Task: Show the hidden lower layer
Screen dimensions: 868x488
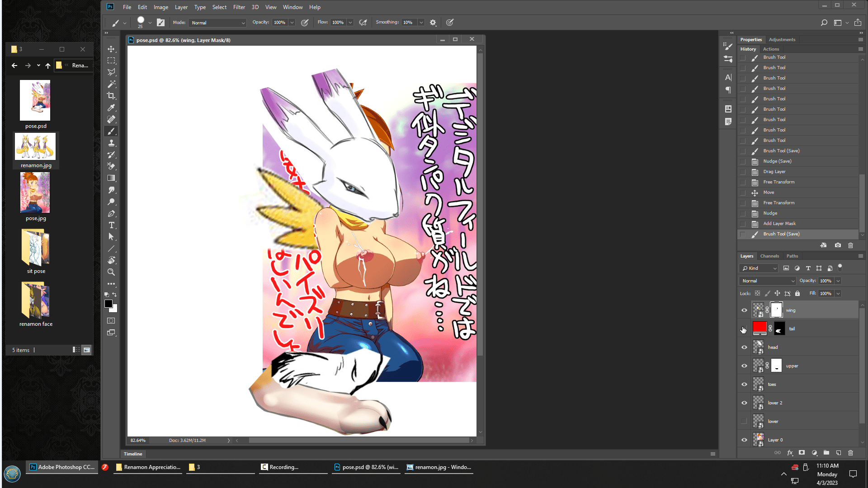Action: click(744, 421)
